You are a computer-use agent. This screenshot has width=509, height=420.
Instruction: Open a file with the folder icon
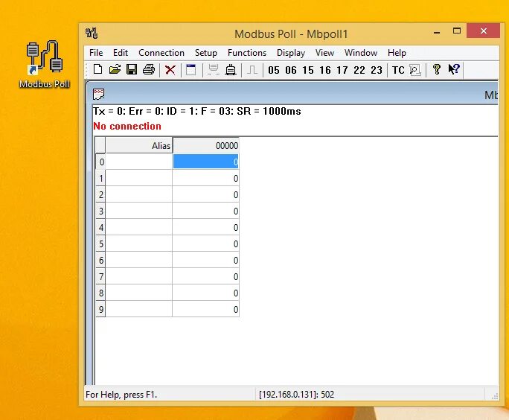(x=115, y=69)
